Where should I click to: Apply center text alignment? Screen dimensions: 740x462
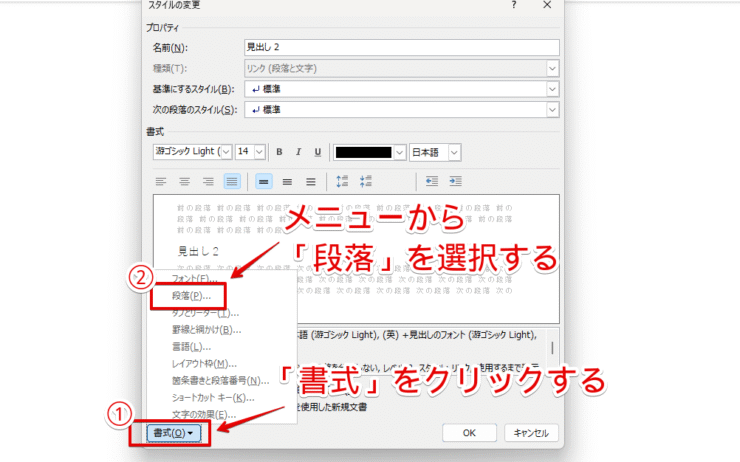pyautogui.click(x=184, y=181)
